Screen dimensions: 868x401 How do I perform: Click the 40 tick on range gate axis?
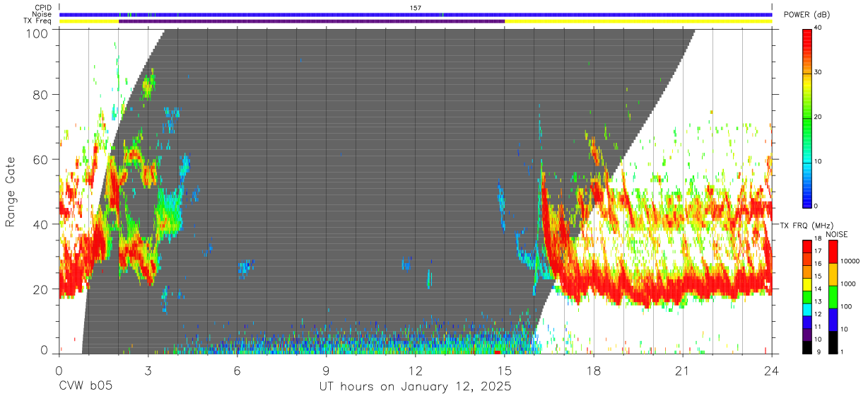point(41,224)
